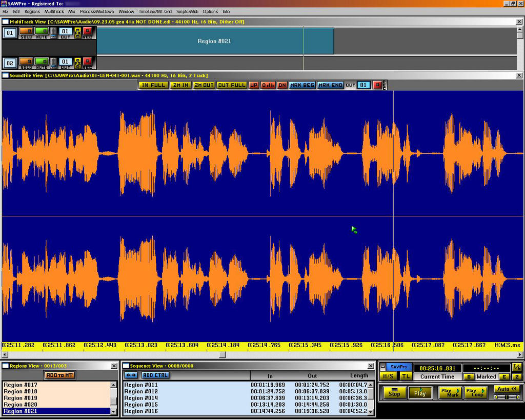Open the track 02 fader/mixer icon
The image size is (525, 420).
coord(53,63)
